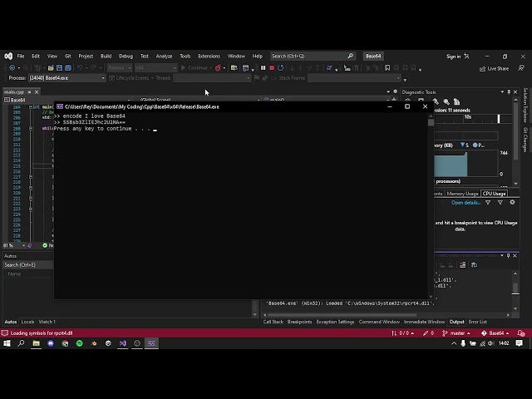The height and width of the screenshot is (399, 532).
Task: Switch to the Locals tab
Action: pos(27,322)
